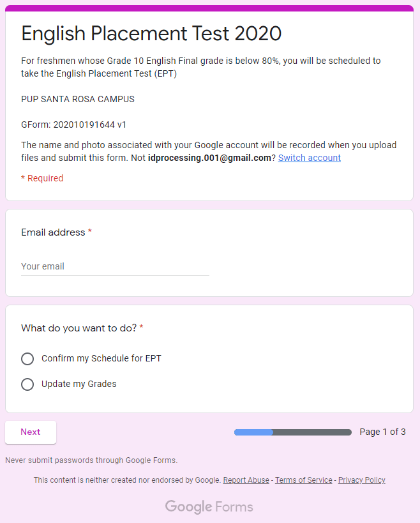Click the Your email input field
The width and height of the screenshot is (420, 523).
(x=115, y=267)
